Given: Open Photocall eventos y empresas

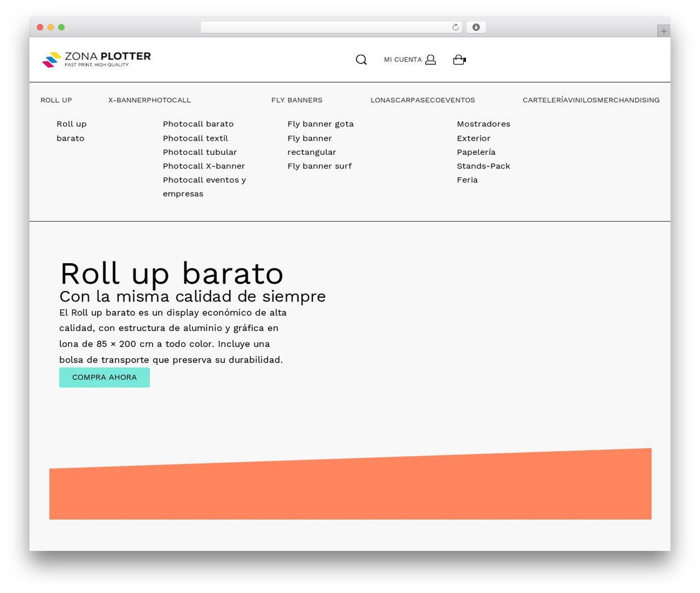Looking at the screenshot, I should point(205,187).
